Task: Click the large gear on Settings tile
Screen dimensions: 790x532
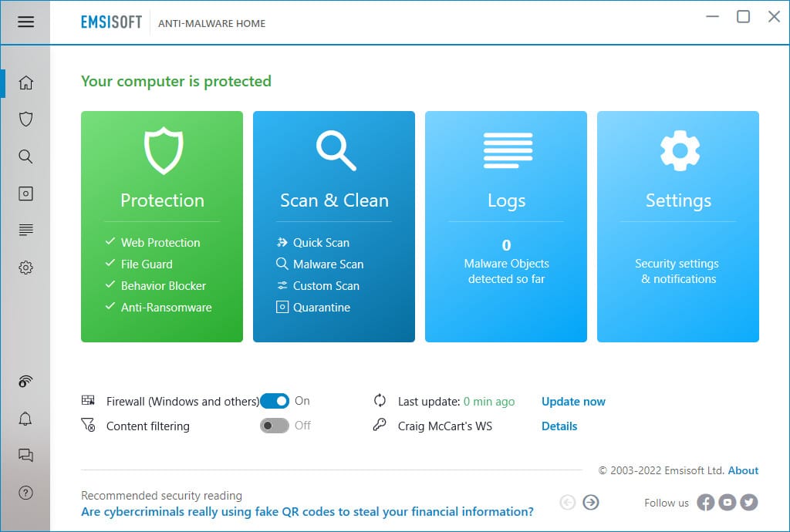Action: pyautogui.click(x=680, y=150)
